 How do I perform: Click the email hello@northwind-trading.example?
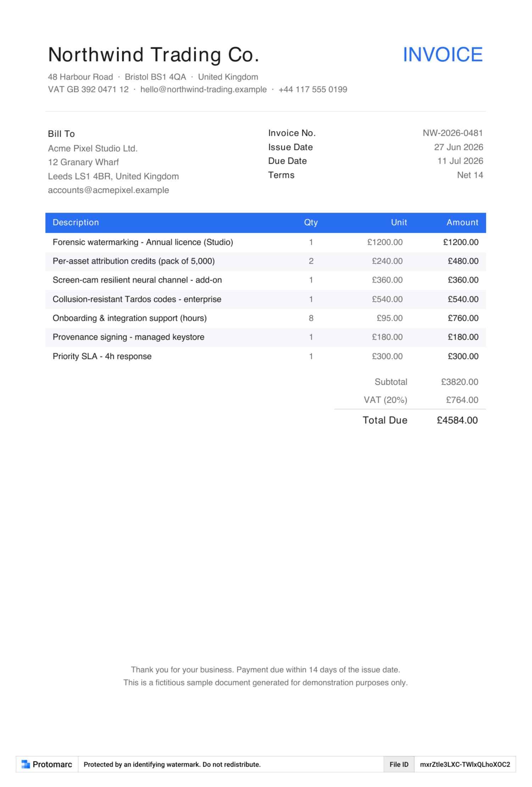click(x=203, y=89)
